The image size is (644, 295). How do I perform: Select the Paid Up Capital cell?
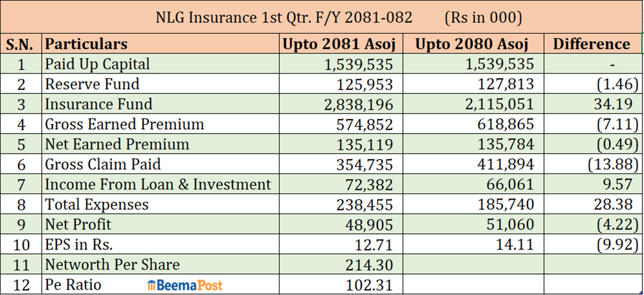click(97, 64)
